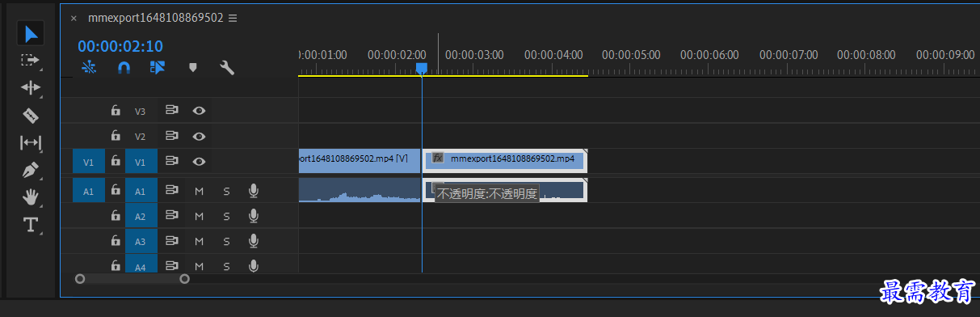Toggle sync lock on track A2
Viewport: 980px width, 317px height.
pos(171,216)
